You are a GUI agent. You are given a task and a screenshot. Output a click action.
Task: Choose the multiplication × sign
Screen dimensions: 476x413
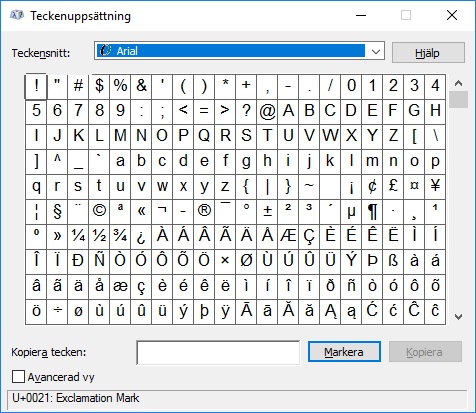[225, 262]
